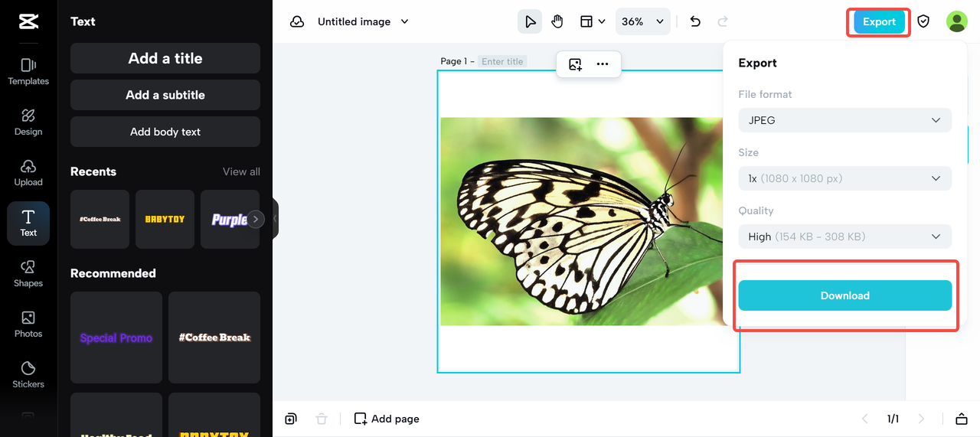Click the 1/1 page indicator

(893, 419)
